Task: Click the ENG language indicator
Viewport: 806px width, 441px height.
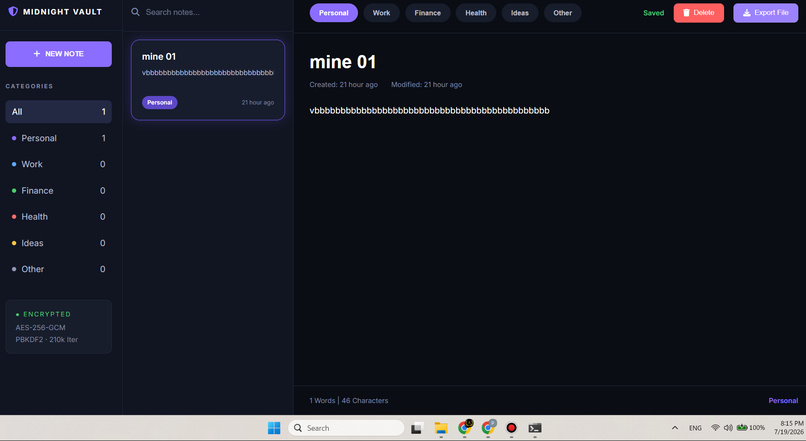Action: click(x=695, y=428)
